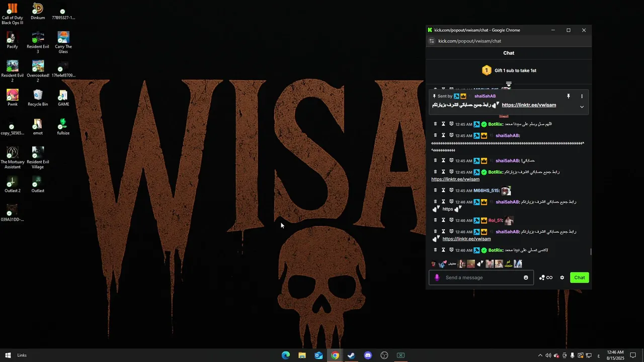This screenshot has width=644, height=362.
Task: Open OBS Studio from the taskbar
Action: 384,355
